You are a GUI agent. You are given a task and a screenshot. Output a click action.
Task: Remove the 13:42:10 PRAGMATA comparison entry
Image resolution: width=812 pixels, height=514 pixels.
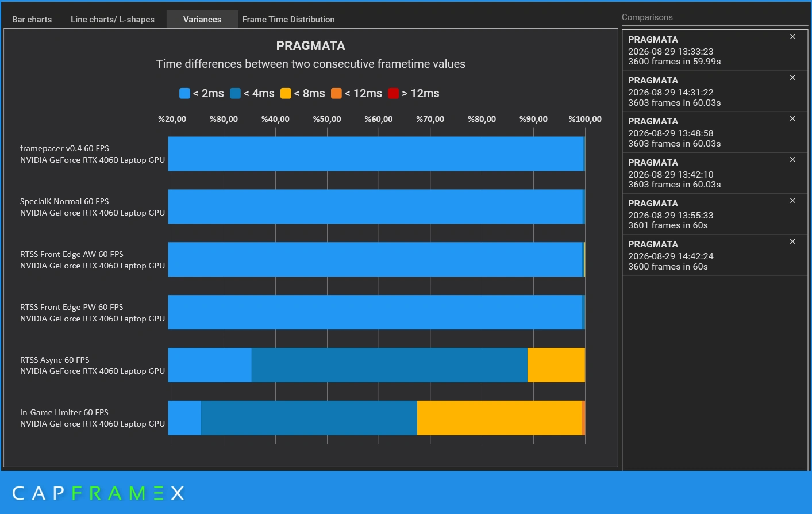(792, 159)
